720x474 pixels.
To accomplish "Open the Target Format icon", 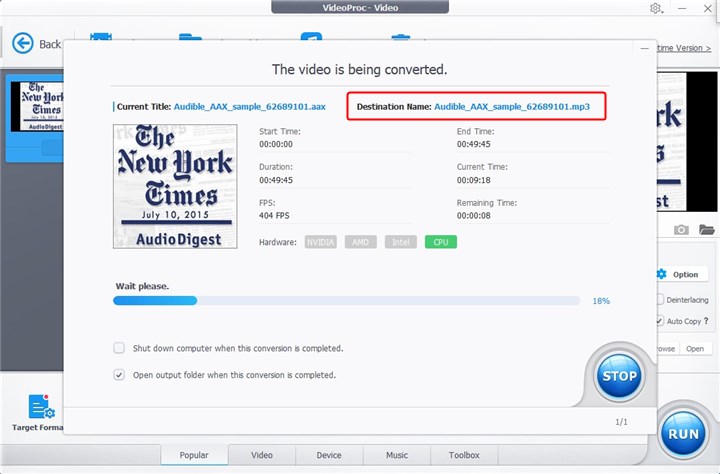I will tap(41, 406).
